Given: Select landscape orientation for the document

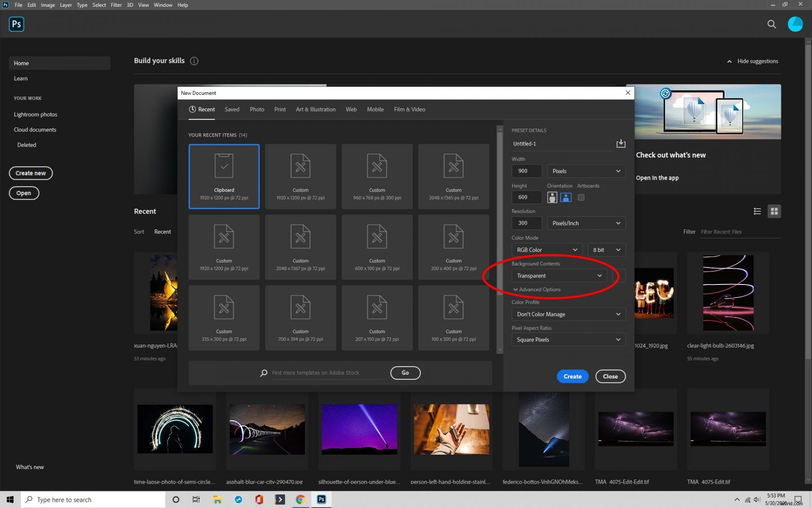Looking at the screenshot, I should 565,197.
